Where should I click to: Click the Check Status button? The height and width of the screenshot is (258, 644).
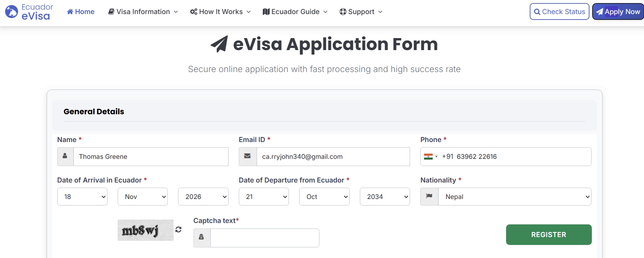click(x=559, y=12)
